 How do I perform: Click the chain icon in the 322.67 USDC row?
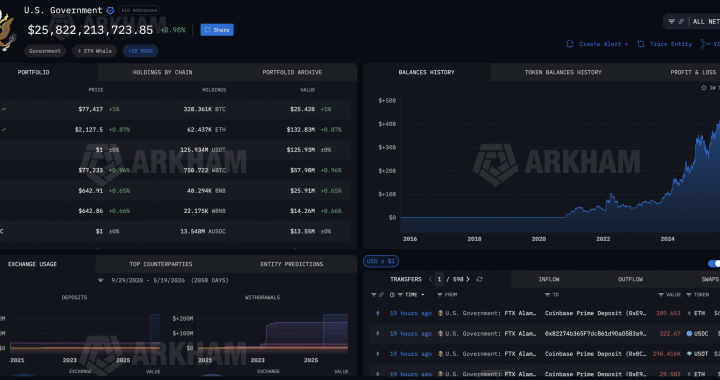(378, 334)
